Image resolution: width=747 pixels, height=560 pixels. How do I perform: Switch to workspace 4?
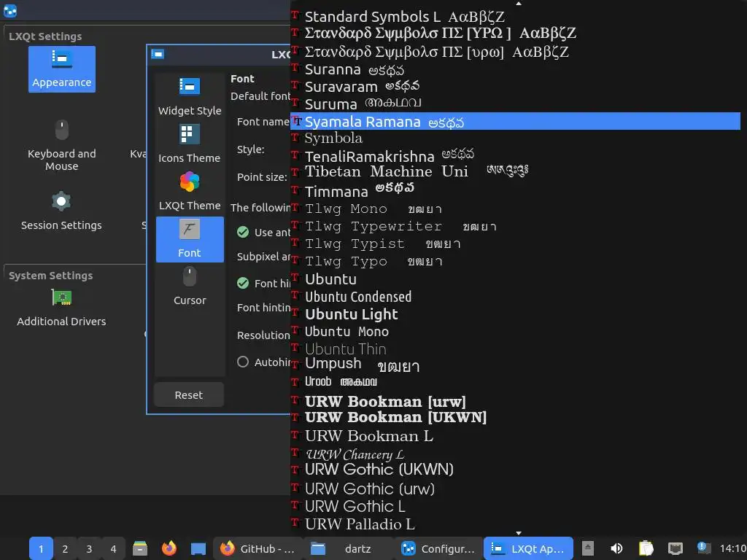tap(113, 548)
